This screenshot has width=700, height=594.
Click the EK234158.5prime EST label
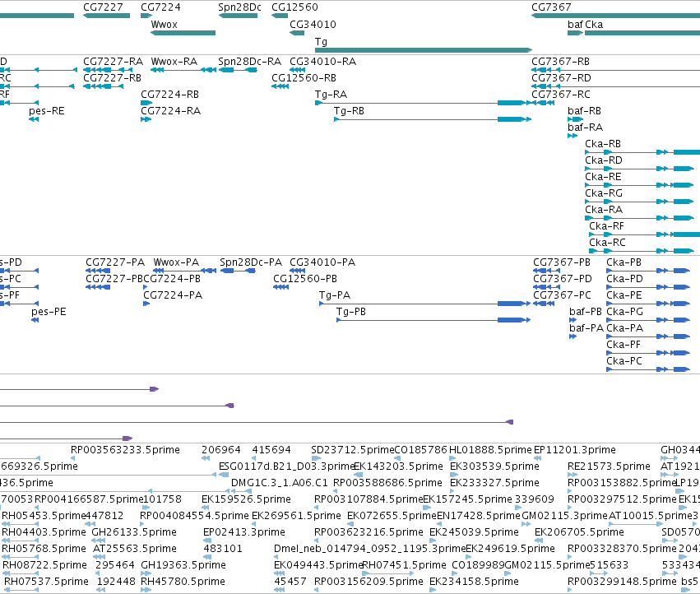point(474,582)
